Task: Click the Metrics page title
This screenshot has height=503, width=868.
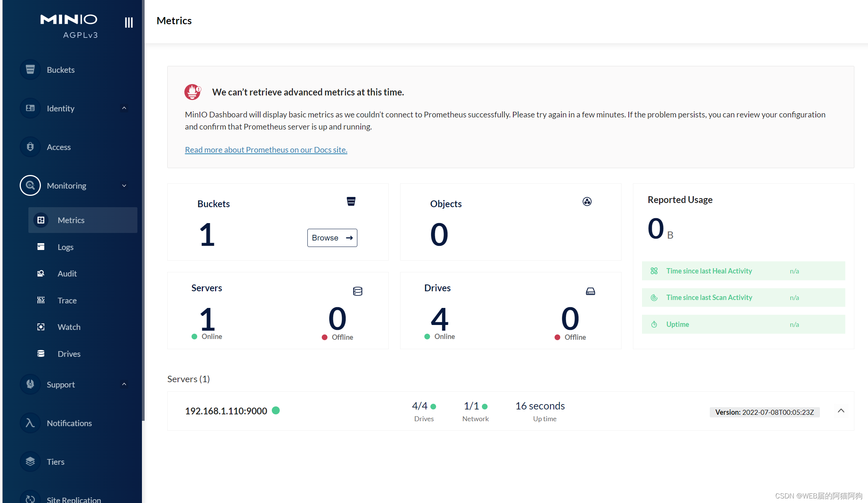Action: (x=174, y=20)
